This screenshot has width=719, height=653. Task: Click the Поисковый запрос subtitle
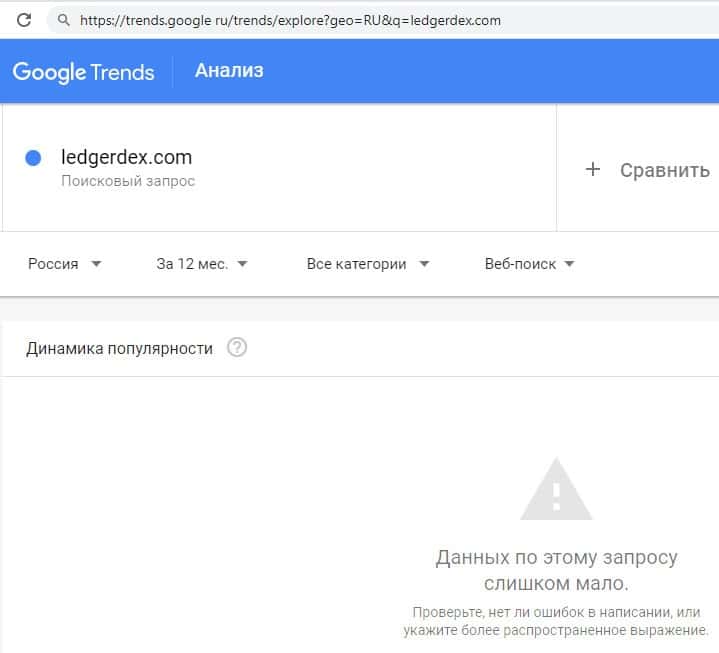128,181
